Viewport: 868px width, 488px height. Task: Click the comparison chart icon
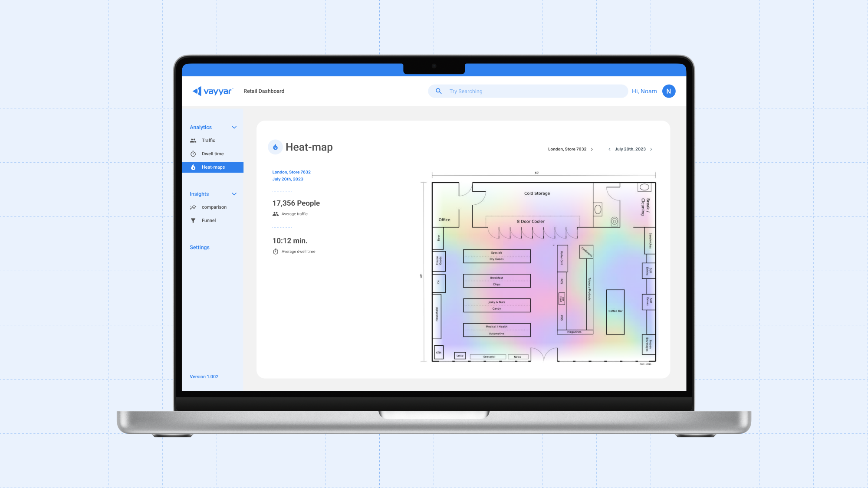point(193,207)
